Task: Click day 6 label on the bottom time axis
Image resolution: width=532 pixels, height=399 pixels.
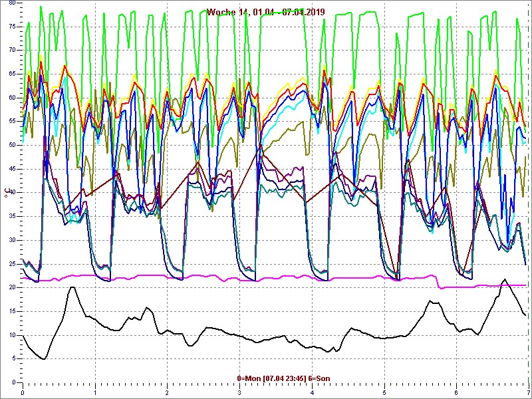Action: 456,393
